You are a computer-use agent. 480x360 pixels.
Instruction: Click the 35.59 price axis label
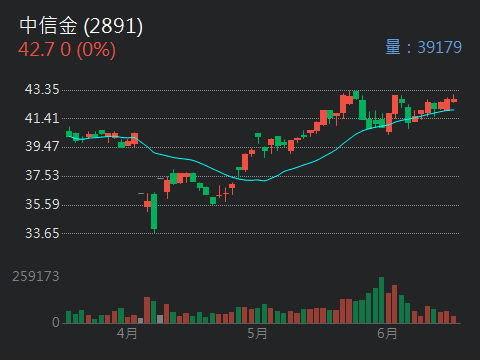point(42,204)
